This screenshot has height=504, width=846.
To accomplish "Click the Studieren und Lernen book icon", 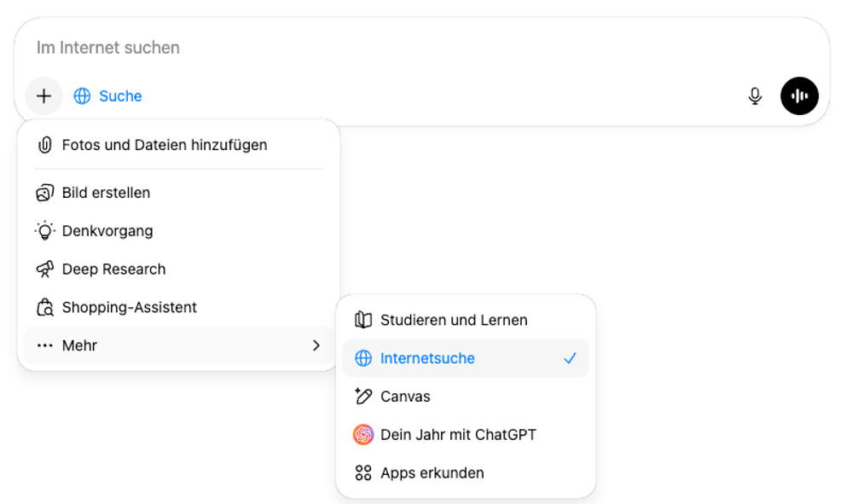I will (363, 320).
